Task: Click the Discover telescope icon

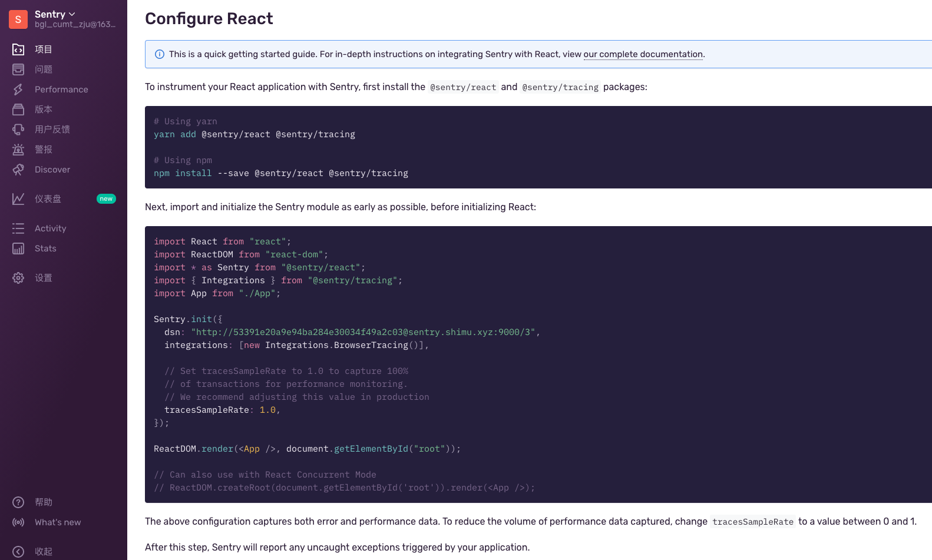Action: 18,170
